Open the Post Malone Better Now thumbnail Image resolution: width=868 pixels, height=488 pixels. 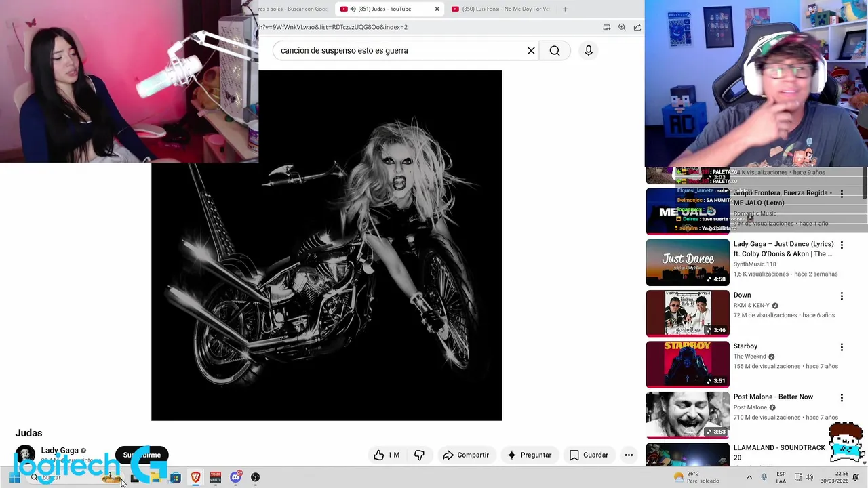coord(688,415)
